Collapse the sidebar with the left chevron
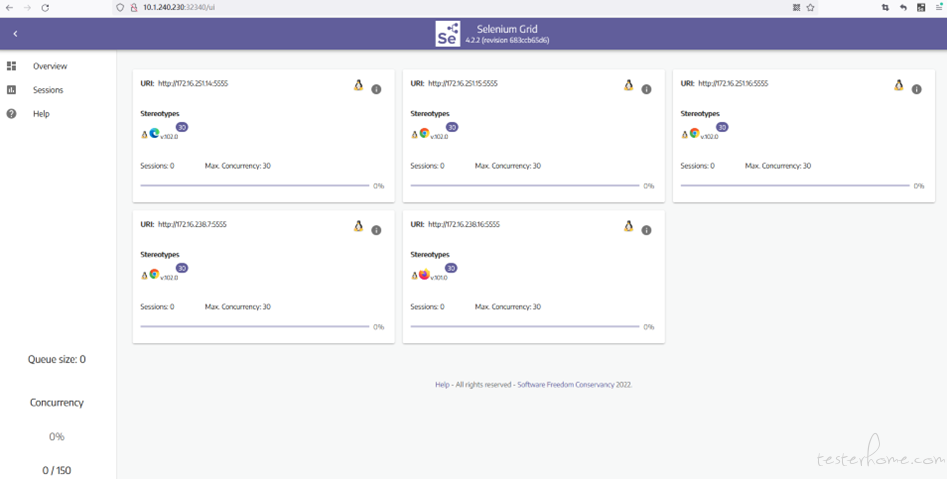 point(15,34)
